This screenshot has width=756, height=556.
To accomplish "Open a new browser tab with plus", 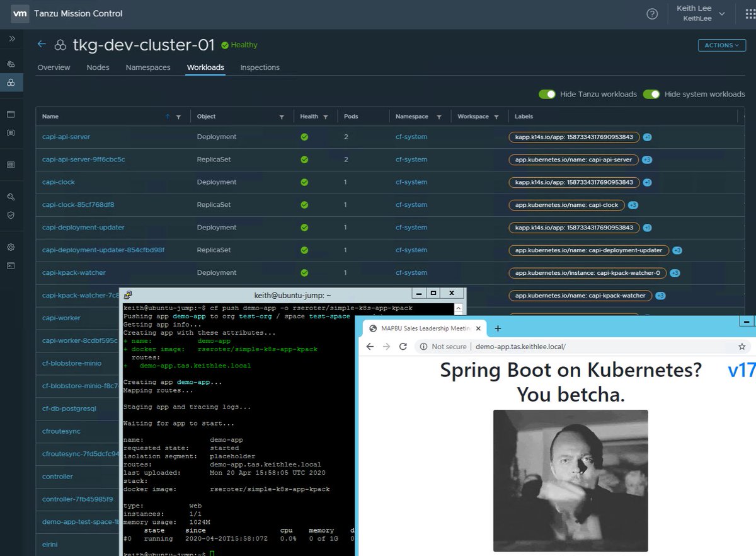I will [498, 328].
